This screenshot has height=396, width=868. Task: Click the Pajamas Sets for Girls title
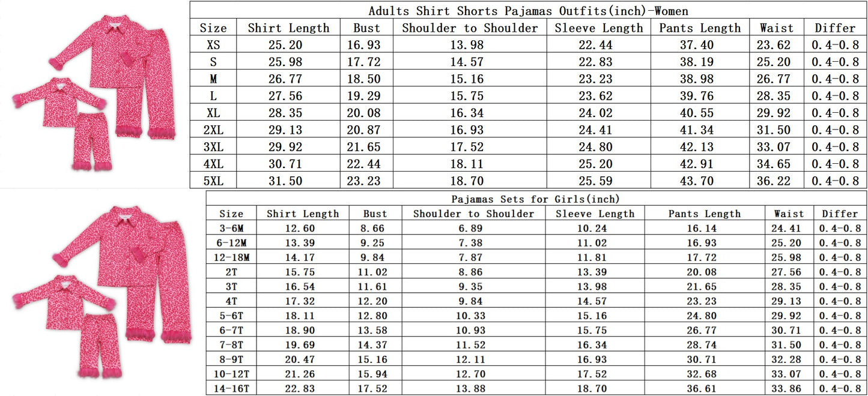(535, 199)
